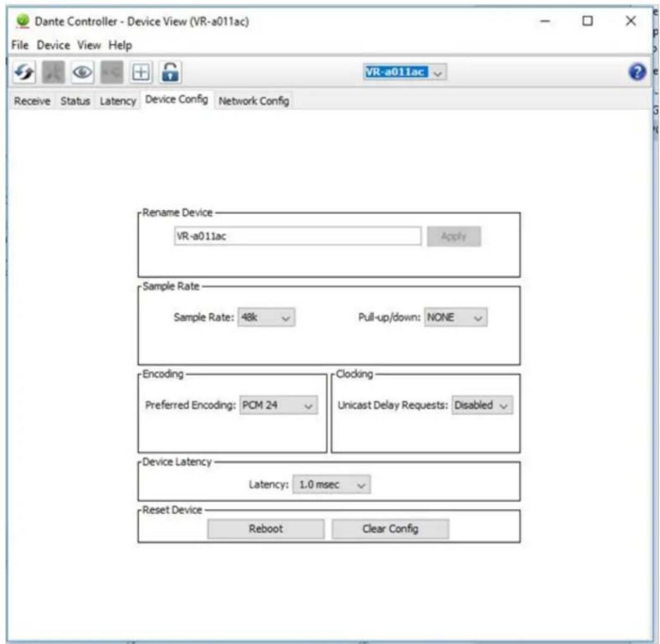Image resolution: width=660 pixels, height=644 pixels.
Task: Maximize the Dante Controller window
Action: pos(588,21)
